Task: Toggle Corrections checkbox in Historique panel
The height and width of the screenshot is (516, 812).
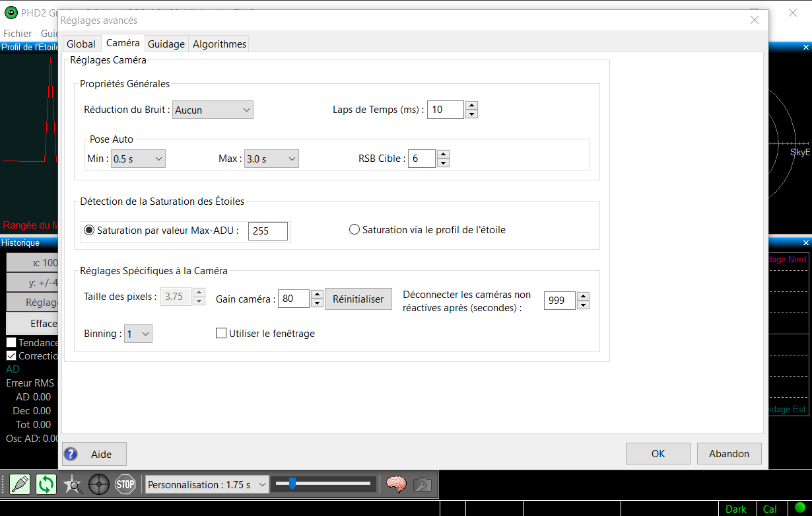Action: (x=11, y=355)
